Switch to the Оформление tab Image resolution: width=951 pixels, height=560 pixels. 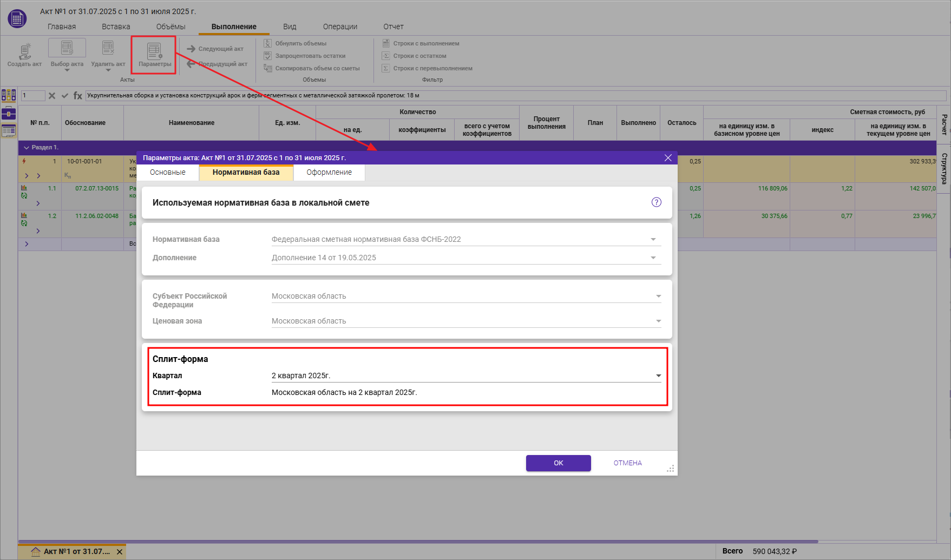pos(329,173)
